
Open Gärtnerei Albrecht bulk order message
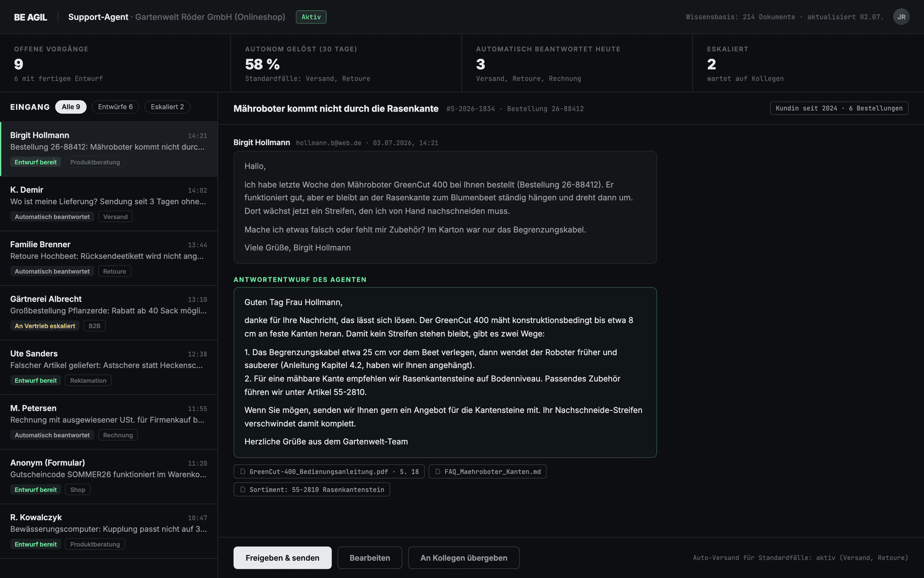point(109,313)
